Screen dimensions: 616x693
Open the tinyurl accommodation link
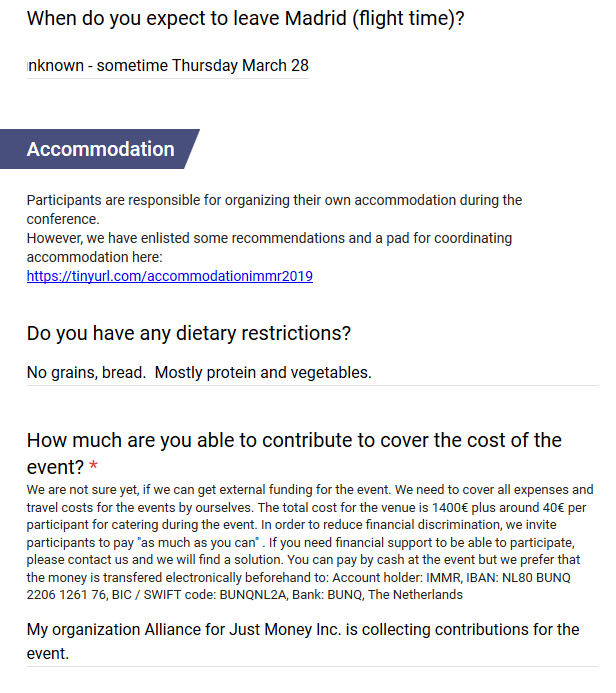(x=169, y=276)
